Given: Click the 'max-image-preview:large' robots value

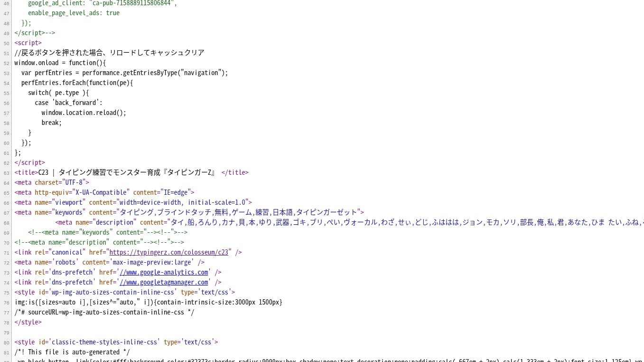Looking at the screenshot, I should [x=151, y=262].
